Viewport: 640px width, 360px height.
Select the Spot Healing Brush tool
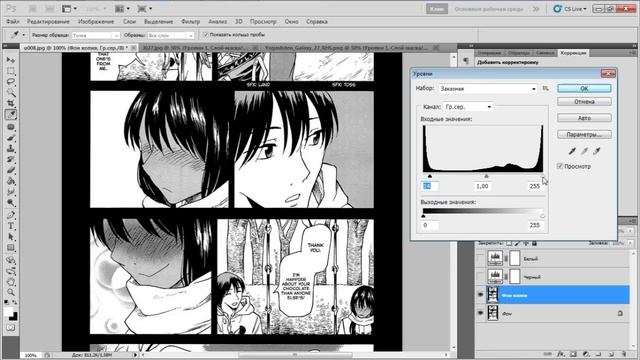point(11,127)
